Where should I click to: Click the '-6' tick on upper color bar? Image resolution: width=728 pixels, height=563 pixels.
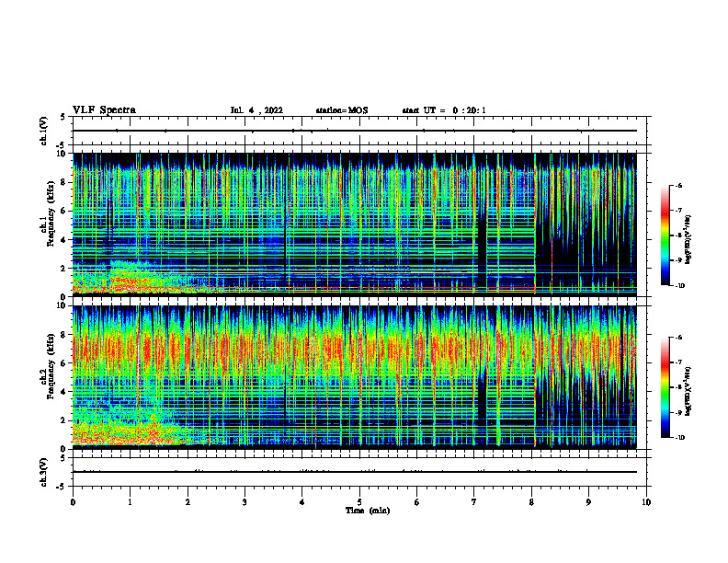pos(678,185)
